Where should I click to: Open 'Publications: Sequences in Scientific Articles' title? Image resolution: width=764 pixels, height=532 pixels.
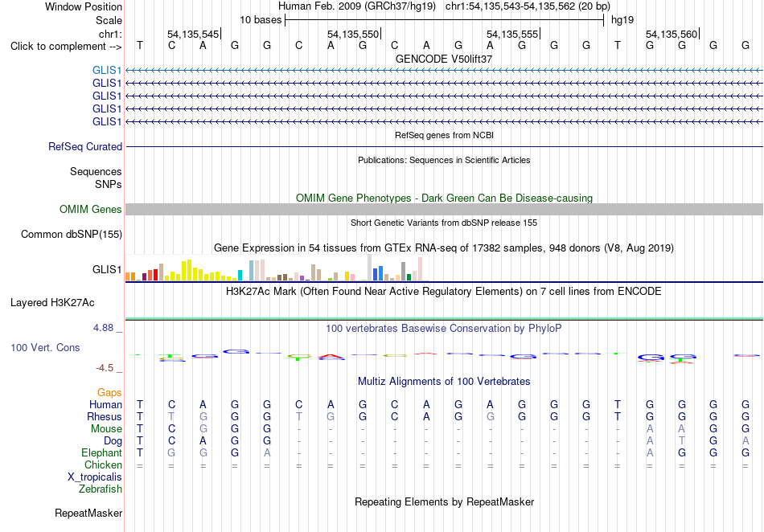point(444,160)
